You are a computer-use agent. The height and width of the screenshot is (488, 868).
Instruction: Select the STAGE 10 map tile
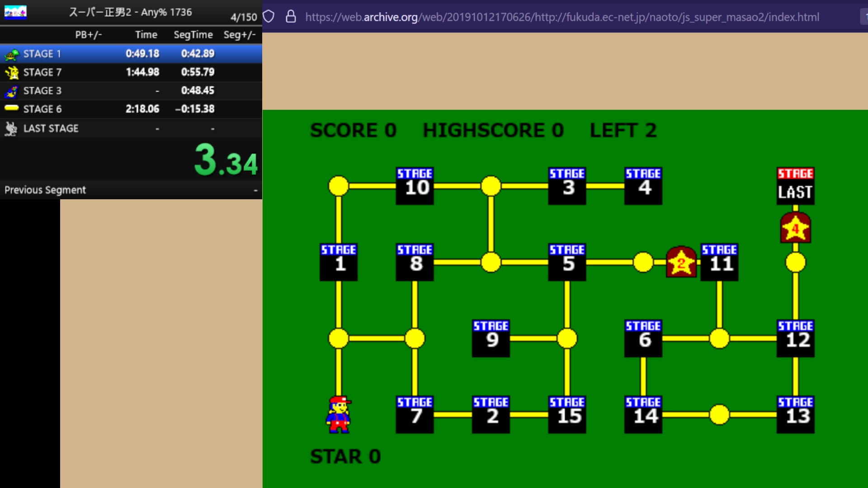415,186
